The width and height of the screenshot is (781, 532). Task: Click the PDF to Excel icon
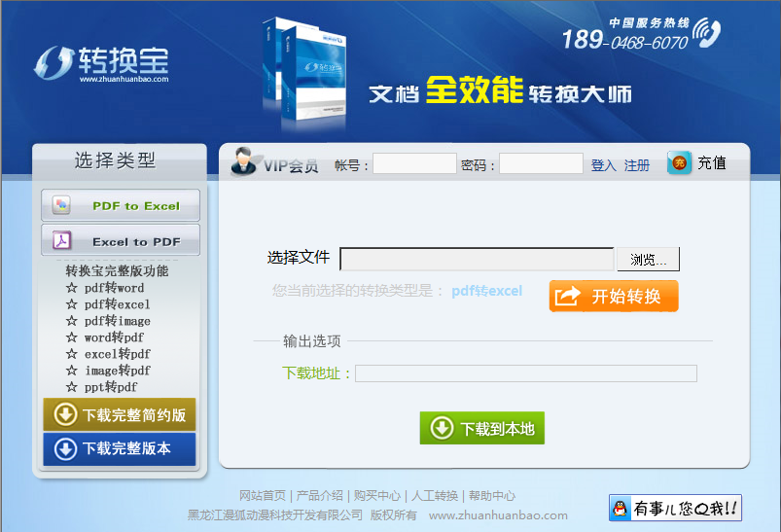[62, 205]
